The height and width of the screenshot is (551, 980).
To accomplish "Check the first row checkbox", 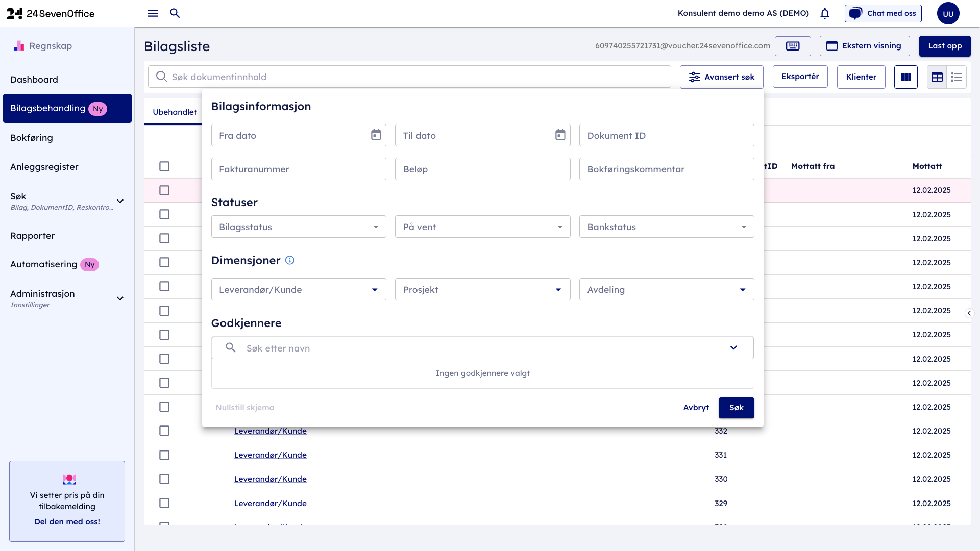I will [x=164, y=190].
